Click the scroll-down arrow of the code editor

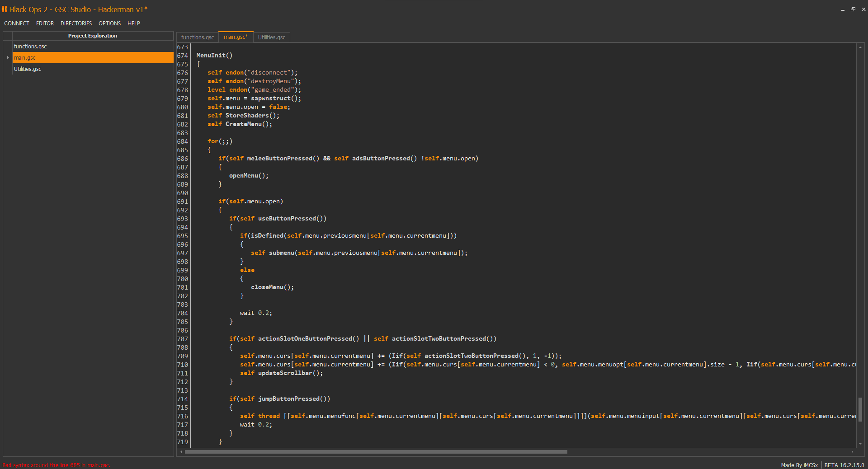860,444
